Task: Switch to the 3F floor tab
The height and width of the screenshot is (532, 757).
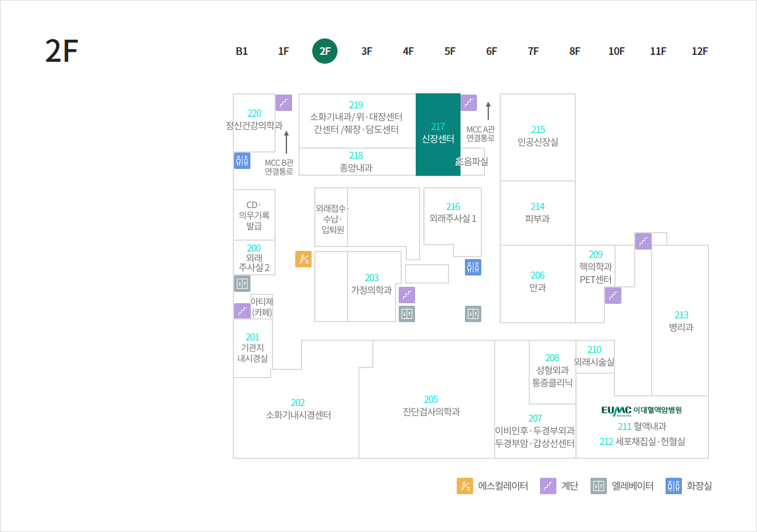Action: tap(367, 52)
